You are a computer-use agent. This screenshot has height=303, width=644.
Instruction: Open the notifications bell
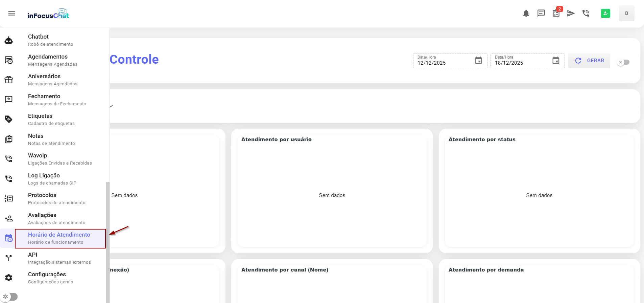pyautogui.click(x=526, y=13)
